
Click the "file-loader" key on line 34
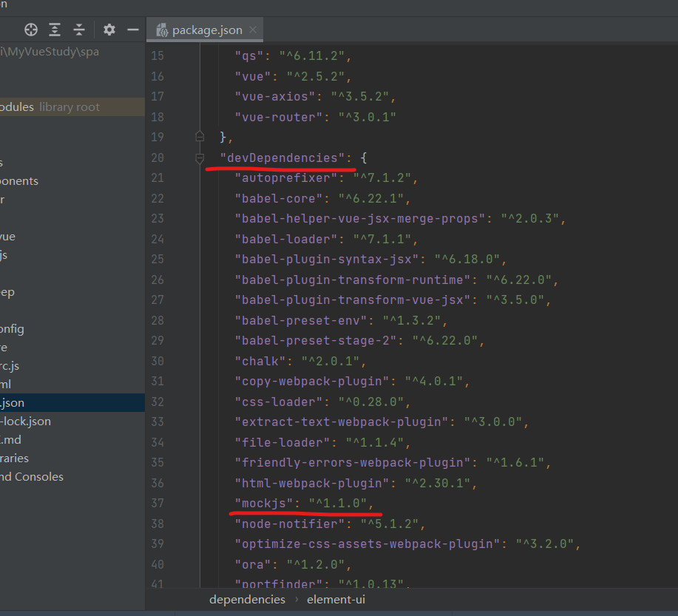click(x=282, y=442)
